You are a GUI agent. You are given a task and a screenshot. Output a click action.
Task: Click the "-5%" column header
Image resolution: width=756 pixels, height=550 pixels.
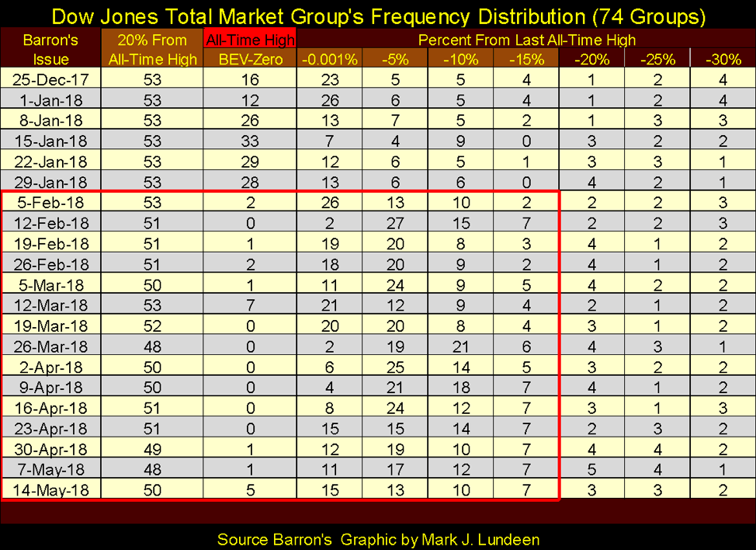tap(395, 59)
